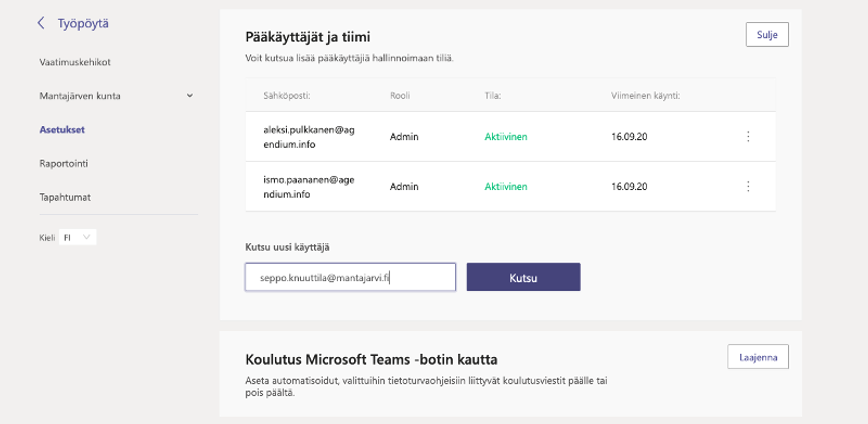Click date 16.09.20 in ismo.paananen row
Screen dimensions: 868x424
pos(629,187)
